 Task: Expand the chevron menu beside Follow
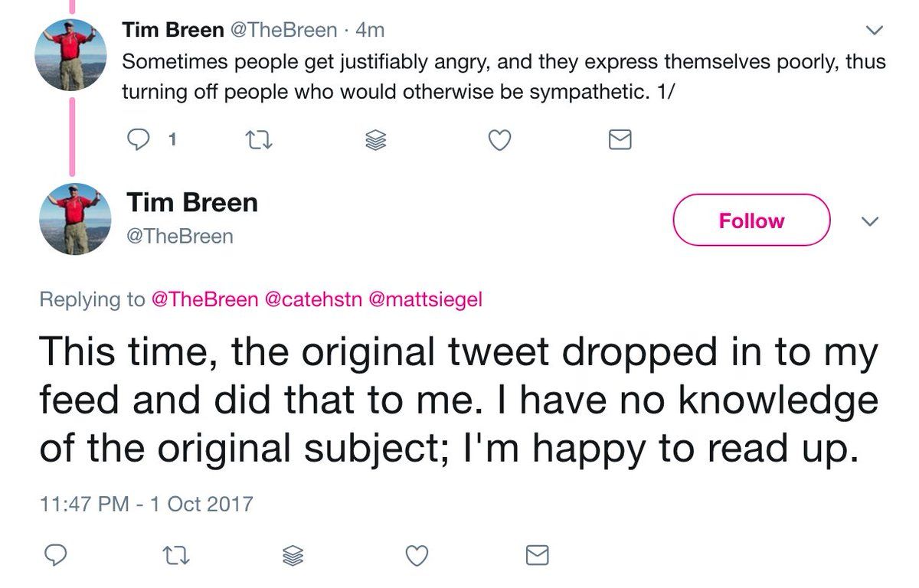pyautogui.click(x=868, y=220)
